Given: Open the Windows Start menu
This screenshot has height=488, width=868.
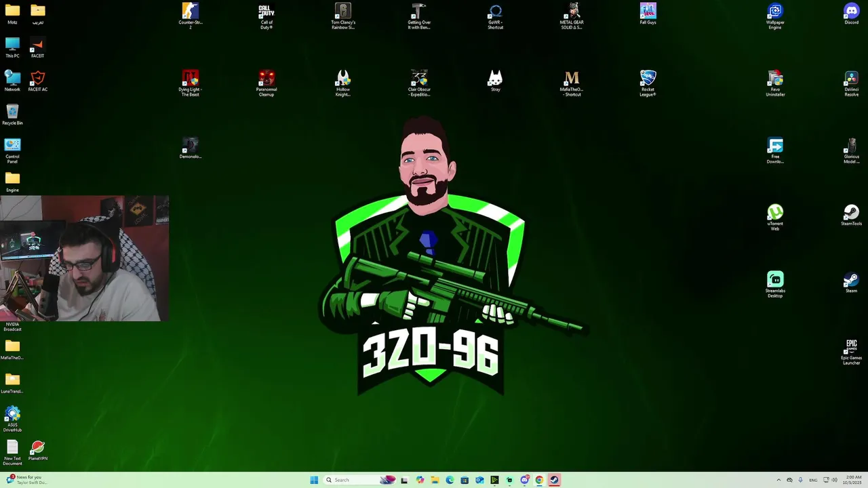Looking at the screenshot, I should point(314,480).
